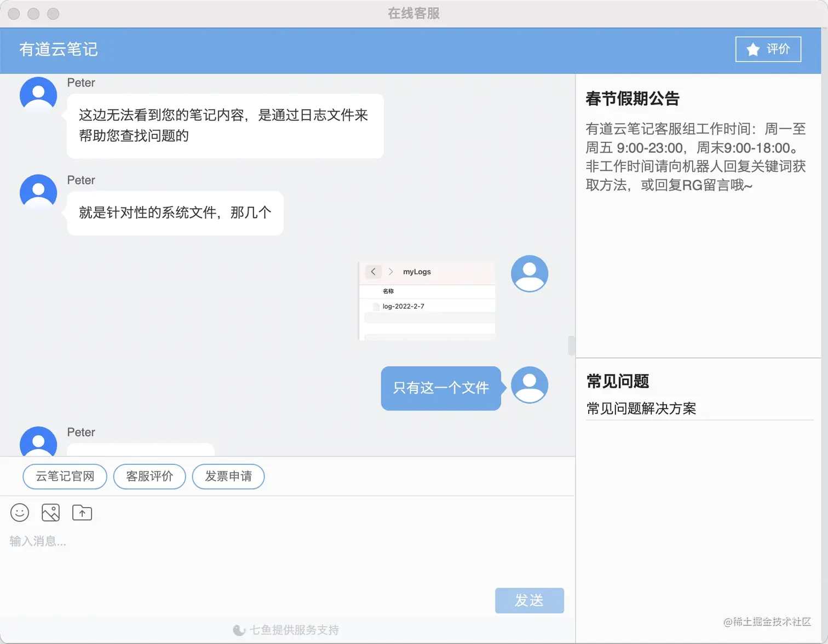828x644 pixels.
Task: Click the upload file icon
Action: (82, 513)
